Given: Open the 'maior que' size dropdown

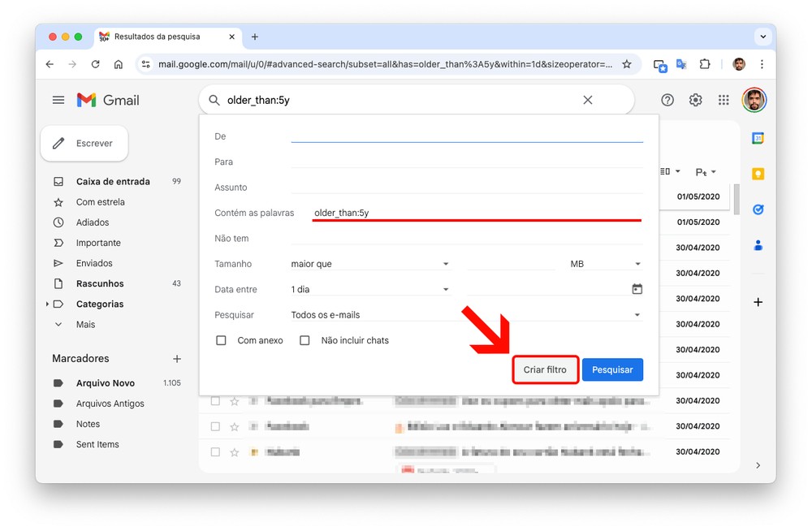Looking at the screenshot, I should pyautogui.click(x=369, y=264).
